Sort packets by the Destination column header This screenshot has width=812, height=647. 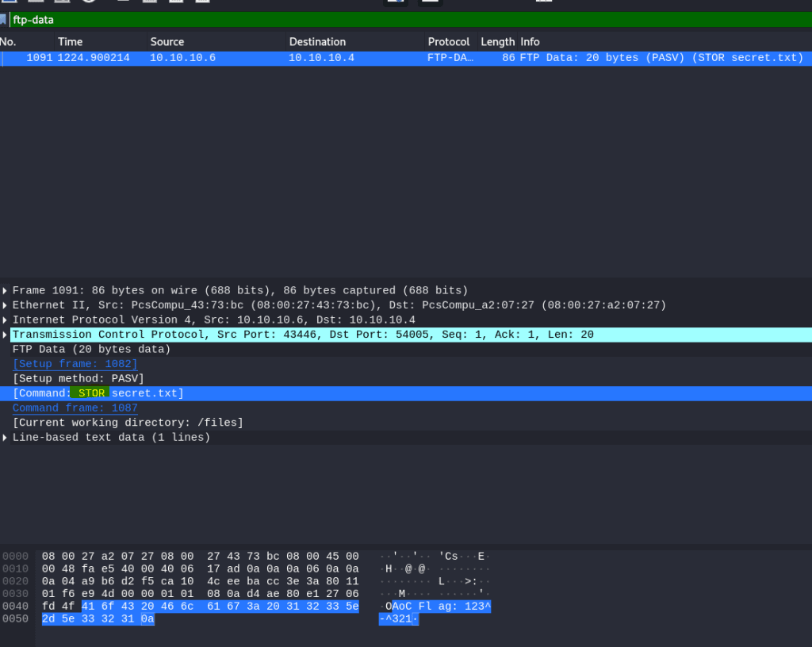[354, 42]
